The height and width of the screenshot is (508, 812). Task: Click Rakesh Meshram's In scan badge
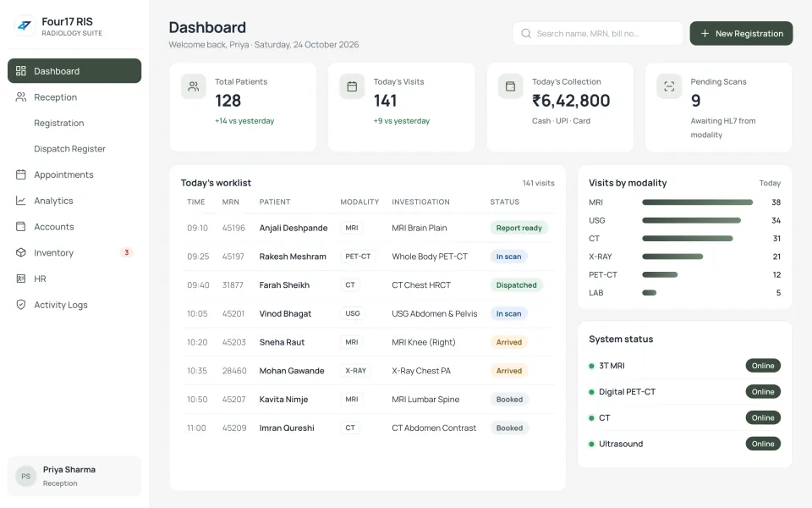[508, 257]
